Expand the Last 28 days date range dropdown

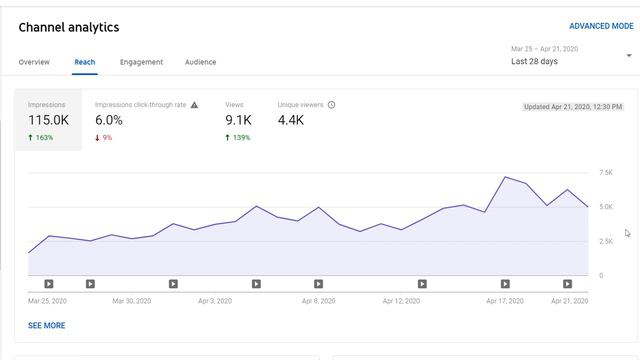(571, 56)
